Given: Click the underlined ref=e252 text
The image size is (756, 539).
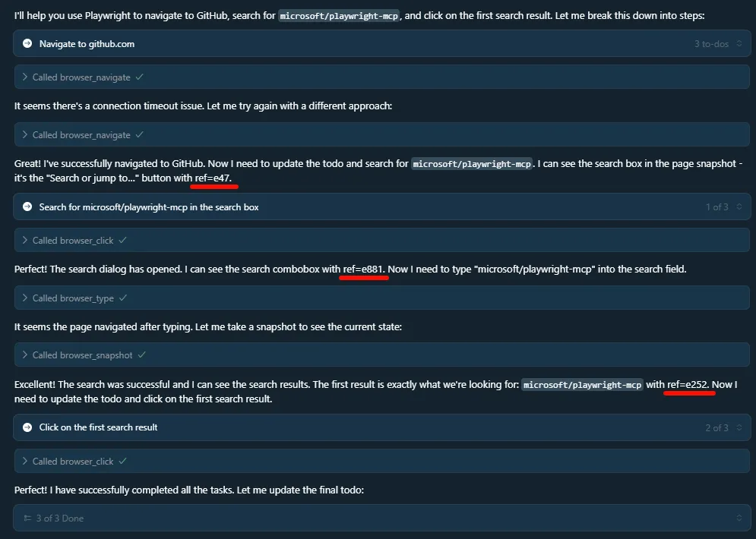Looking at the screenshot, I should (688, 385).
